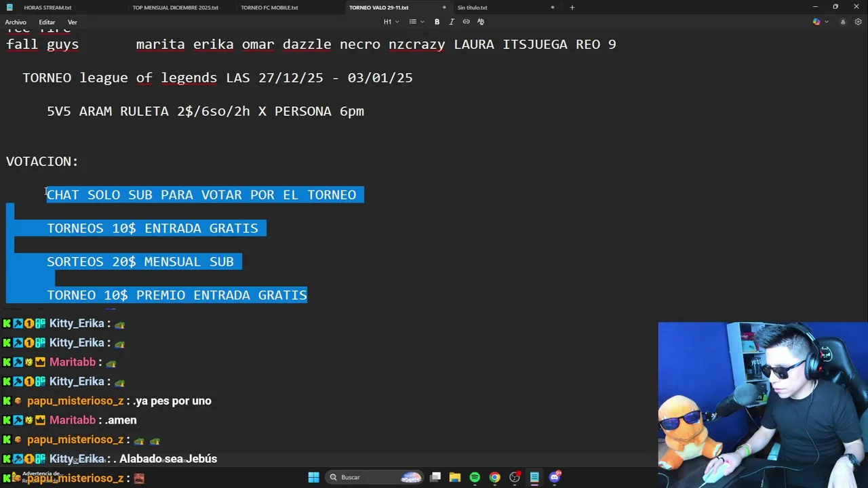Image resolution: width=868 pixels, height=488 pixels.
Task: Click the 'VOTACION:' heading text
Action: (42, 161)
